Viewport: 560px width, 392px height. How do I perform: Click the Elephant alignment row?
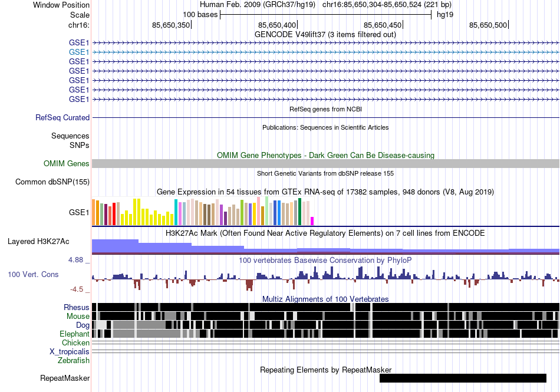point(326,334)
